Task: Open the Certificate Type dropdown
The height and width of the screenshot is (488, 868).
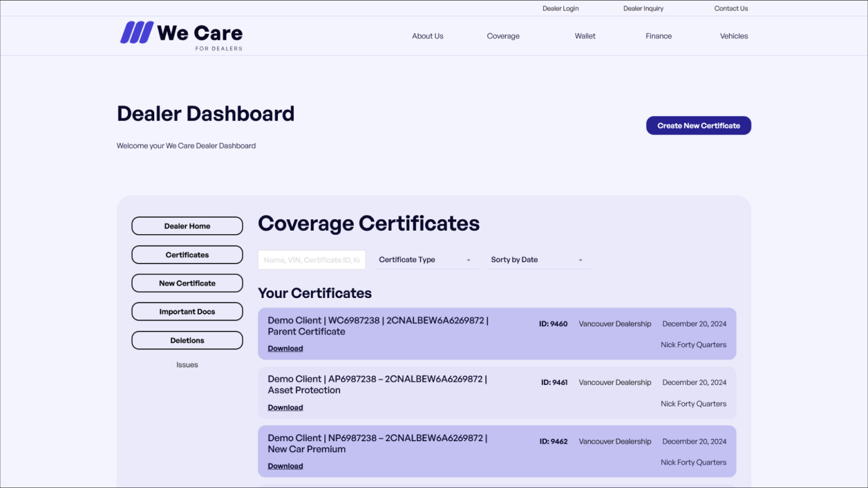Action: (x=426, y=260)
